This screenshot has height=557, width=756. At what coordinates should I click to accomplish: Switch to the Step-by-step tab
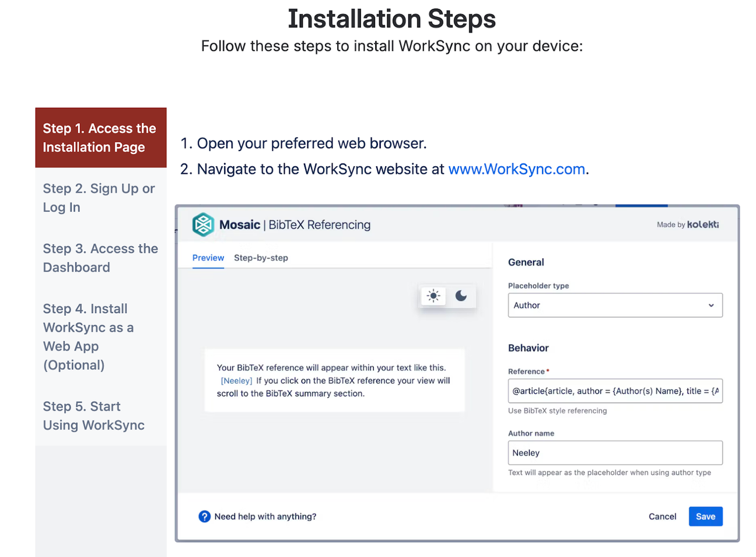pyautogui.click(x=261, y=257)
